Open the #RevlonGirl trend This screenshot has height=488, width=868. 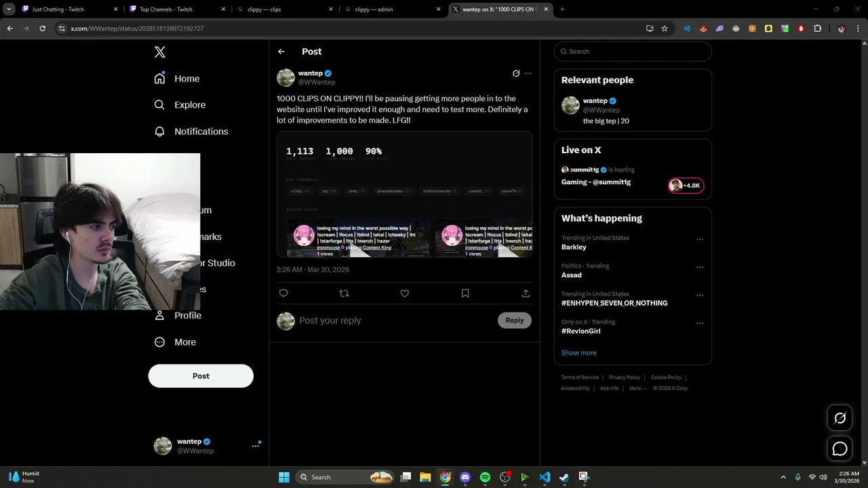pyautogui.click(x=581, y=331)
